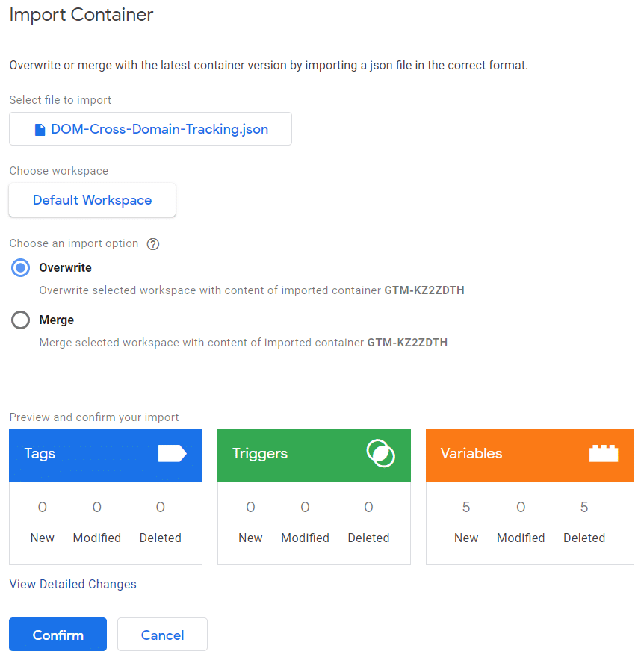Click the tag icon in Tags header
644x660 pixels.
(x=172, y=454)
